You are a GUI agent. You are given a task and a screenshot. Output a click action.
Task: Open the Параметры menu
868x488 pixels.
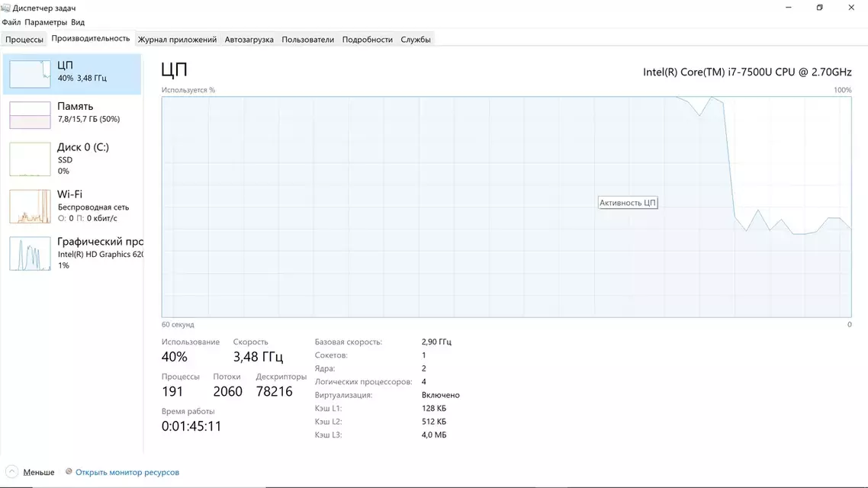click(46, 22)
